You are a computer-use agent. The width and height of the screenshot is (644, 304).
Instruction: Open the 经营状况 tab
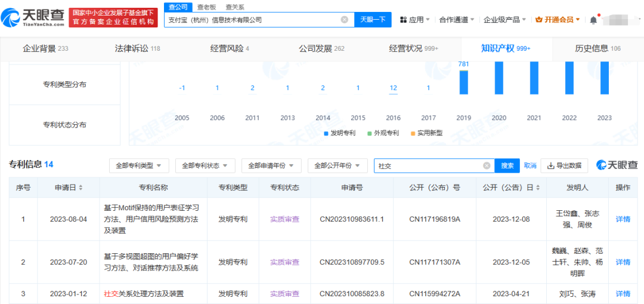click(414, 48)
